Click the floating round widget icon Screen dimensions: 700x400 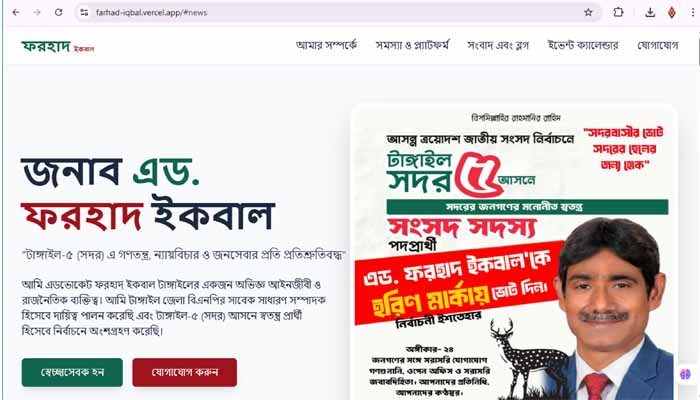(x=685, y=374)
